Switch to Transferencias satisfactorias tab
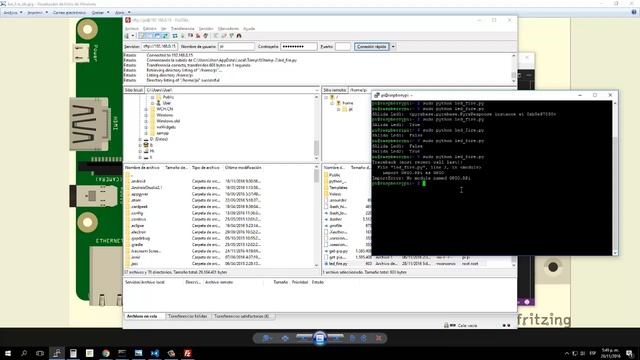 (242, 316)
